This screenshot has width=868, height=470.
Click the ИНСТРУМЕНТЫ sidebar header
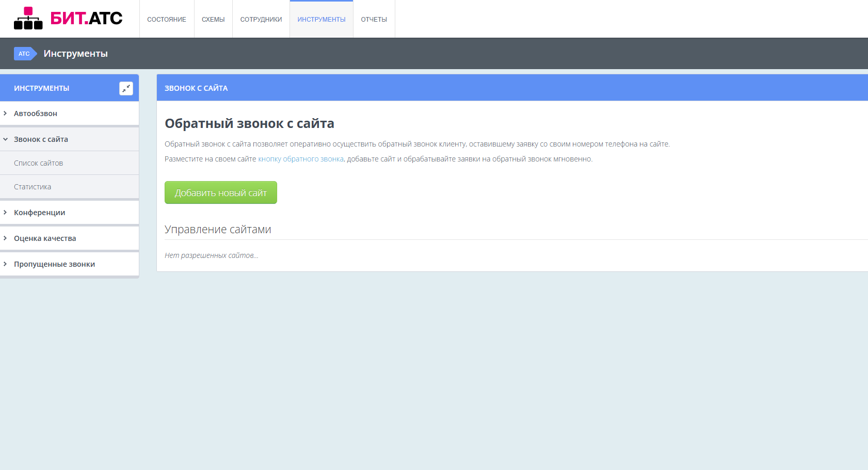[x=41, y=88]
